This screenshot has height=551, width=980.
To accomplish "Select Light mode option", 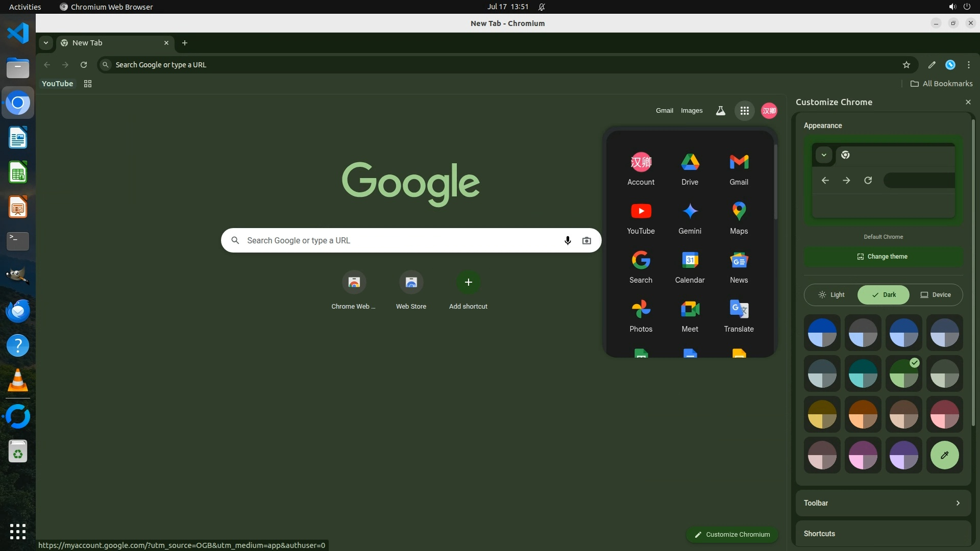I will [x=831, y=295].
